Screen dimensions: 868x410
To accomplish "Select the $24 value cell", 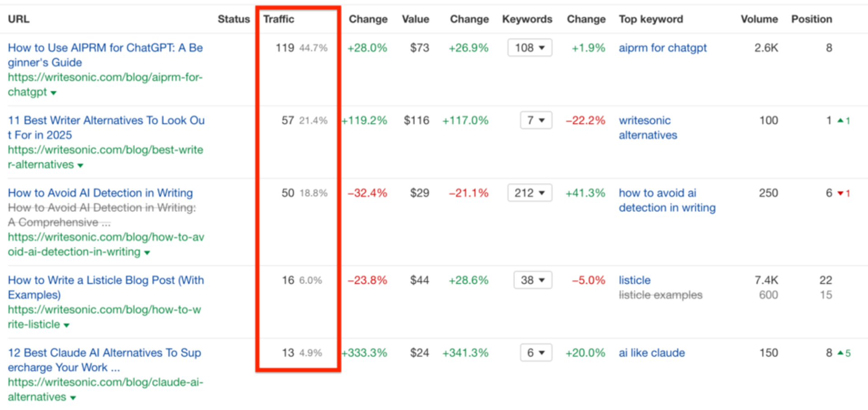I will [420, 353].
